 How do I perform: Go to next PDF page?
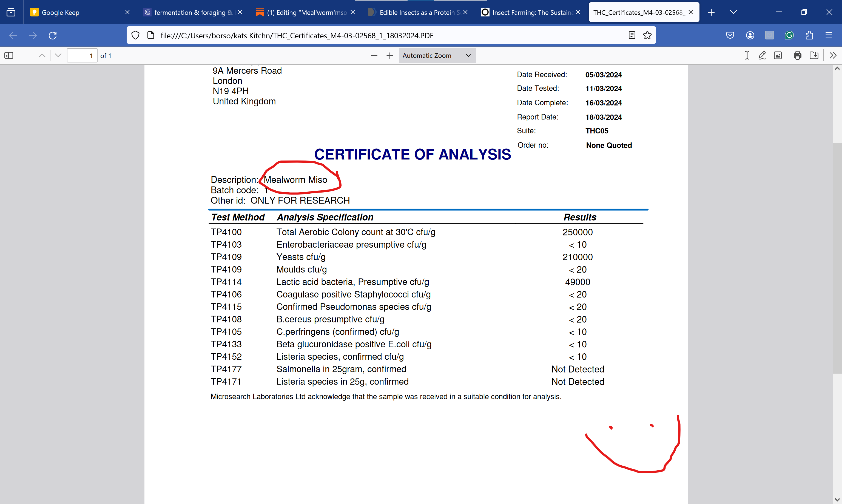click(58, 55)
